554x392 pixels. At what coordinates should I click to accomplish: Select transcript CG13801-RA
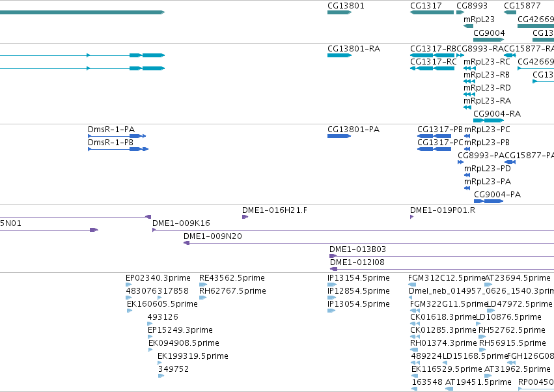point(340,55)
